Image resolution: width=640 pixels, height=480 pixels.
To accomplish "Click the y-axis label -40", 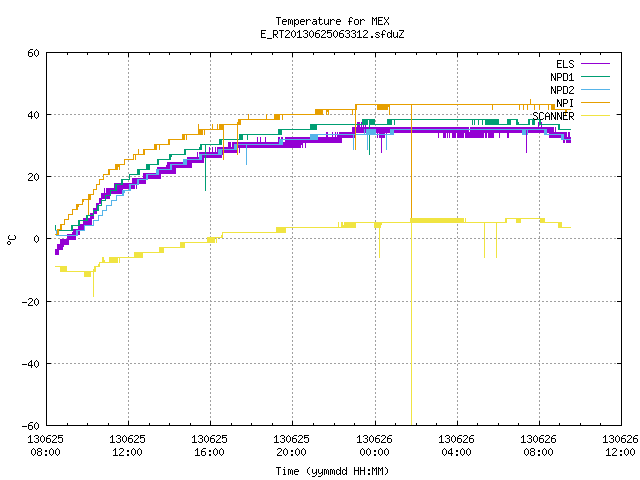I will pyautogui.click(x=31, y=364).
